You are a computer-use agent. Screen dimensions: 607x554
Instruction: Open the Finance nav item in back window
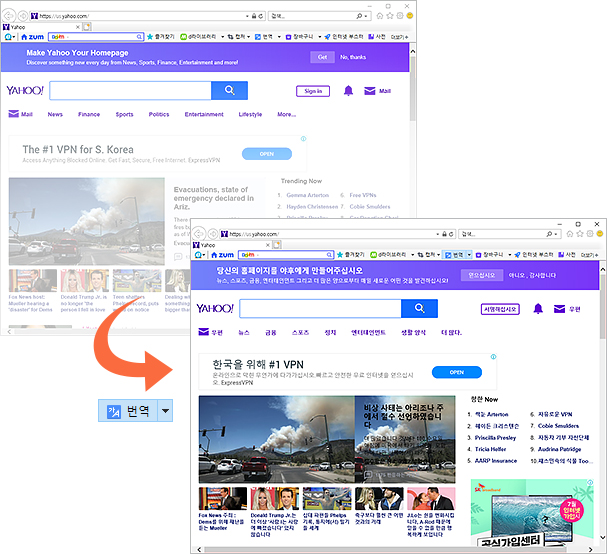click(x=89, y=114)
